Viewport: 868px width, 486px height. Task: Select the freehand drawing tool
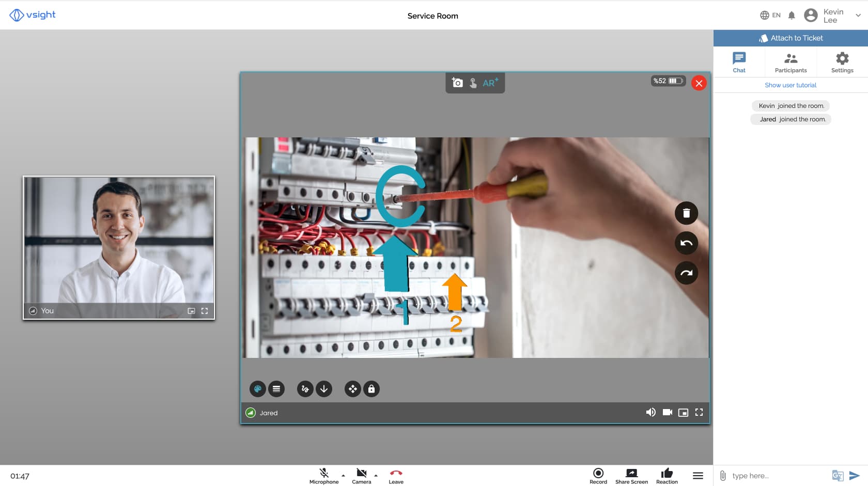click(x=305, y=389)
